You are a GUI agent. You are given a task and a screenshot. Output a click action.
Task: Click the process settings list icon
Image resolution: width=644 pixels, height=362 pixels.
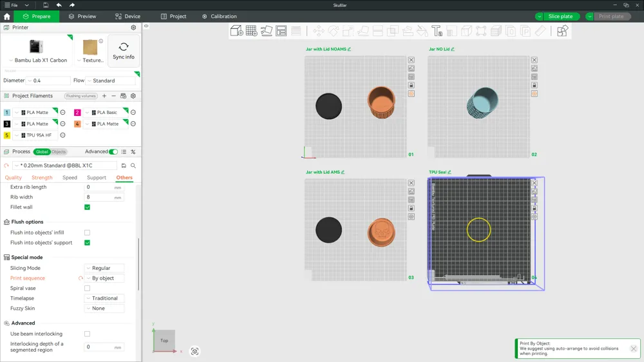[124, 151]
